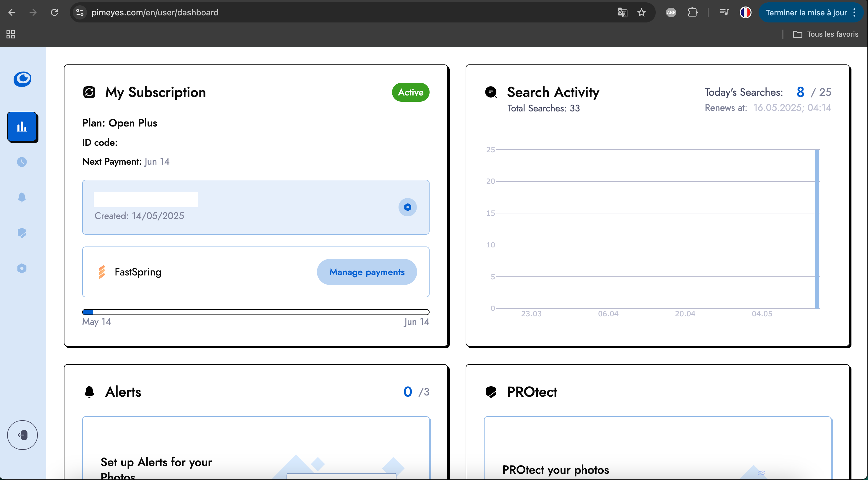Go back with browser back arrow
The image size is (868, 480).
[x=12, y=12]
